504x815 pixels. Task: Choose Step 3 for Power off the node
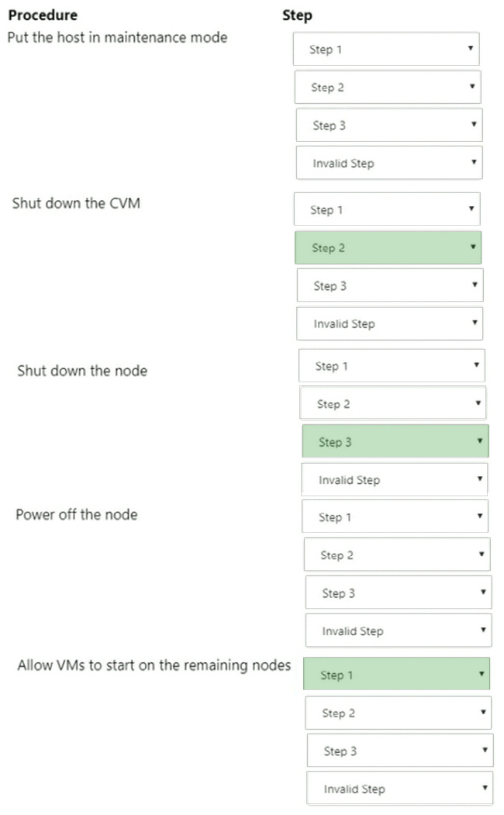pyautogui.click(x=399, y=593)
